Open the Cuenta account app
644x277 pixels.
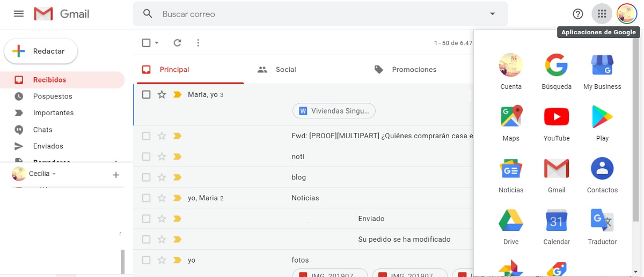coord(511,71)
